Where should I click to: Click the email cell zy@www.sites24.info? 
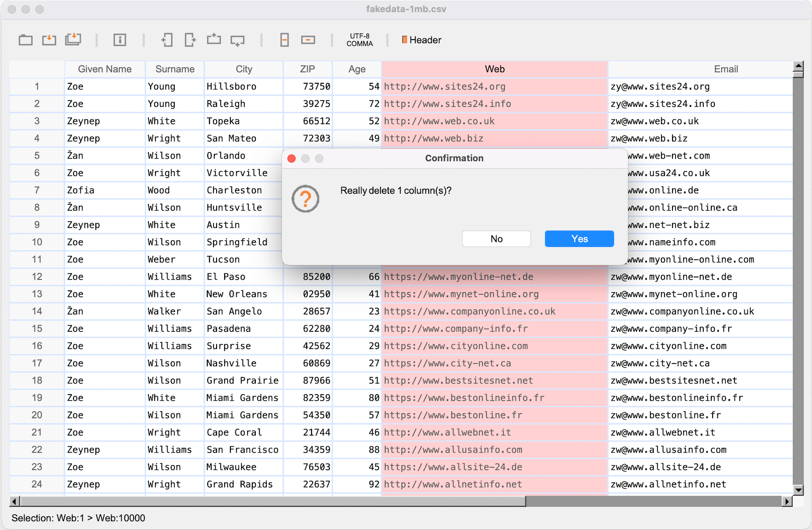tap(701, 104)
